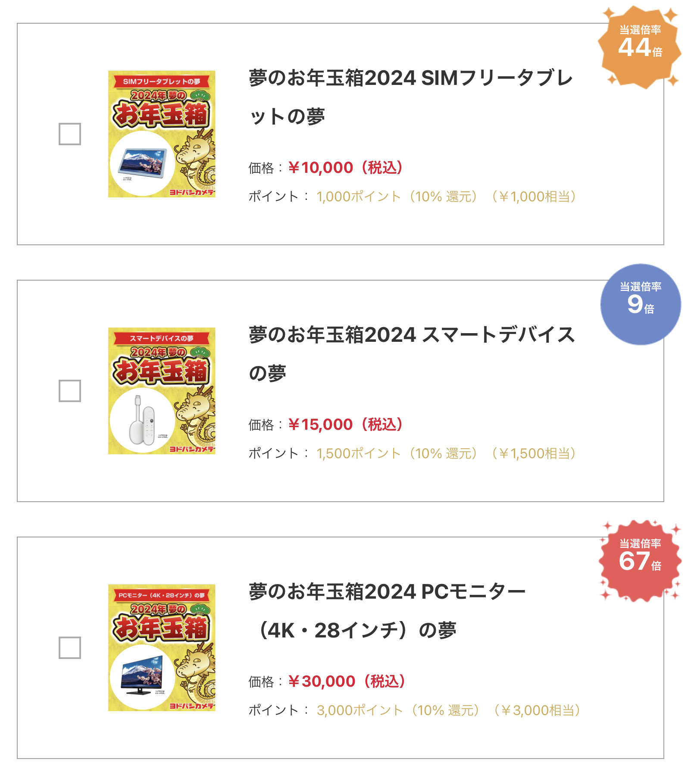Click the tablet picture inside first thumbnail
This screenshot has width=691, height=784.
[x=143, y=163]
